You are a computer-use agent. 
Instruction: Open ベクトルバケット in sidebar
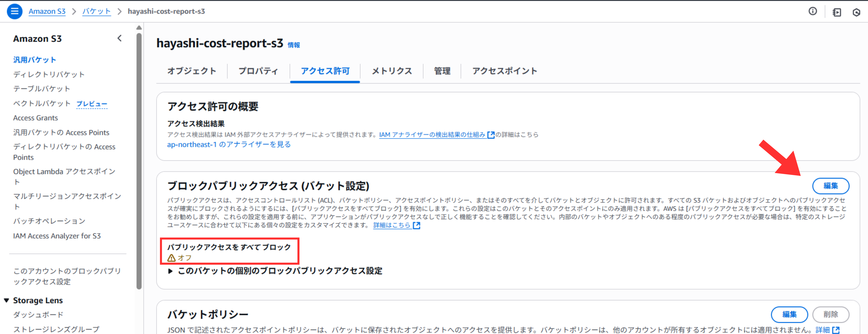click(42, 103)
